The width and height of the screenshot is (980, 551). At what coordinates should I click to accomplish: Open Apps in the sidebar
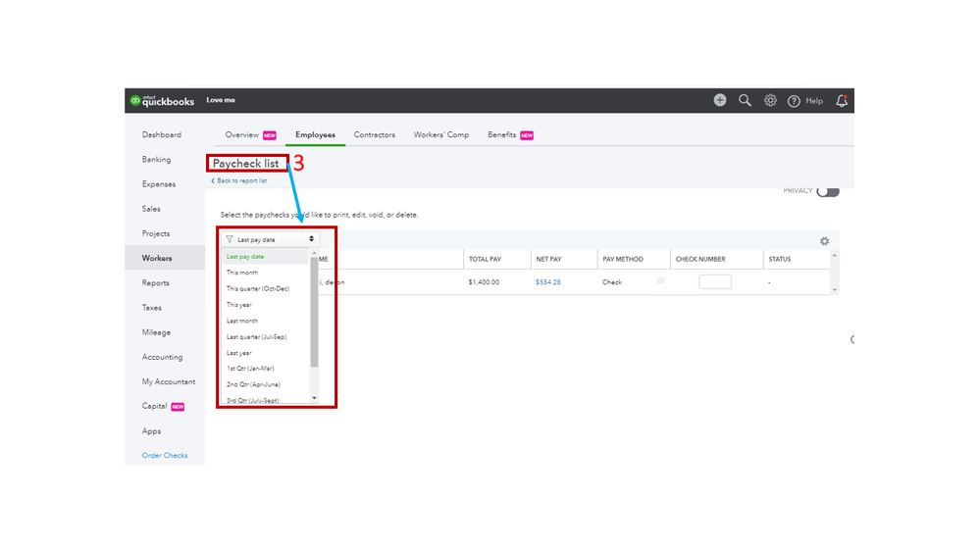click(151, 431)
